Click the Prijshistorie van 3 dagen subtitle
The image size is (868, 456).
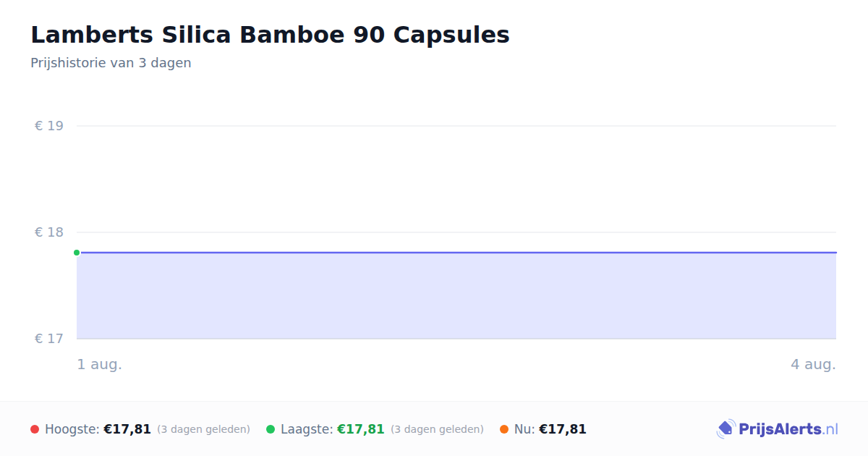pos(111,63)
